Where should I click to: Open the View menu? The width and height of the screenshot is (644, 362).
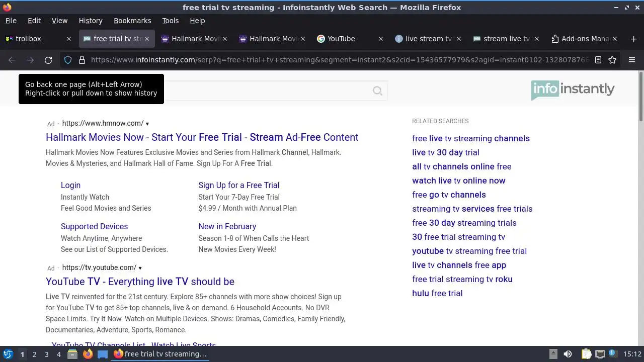tap(59, 21)
